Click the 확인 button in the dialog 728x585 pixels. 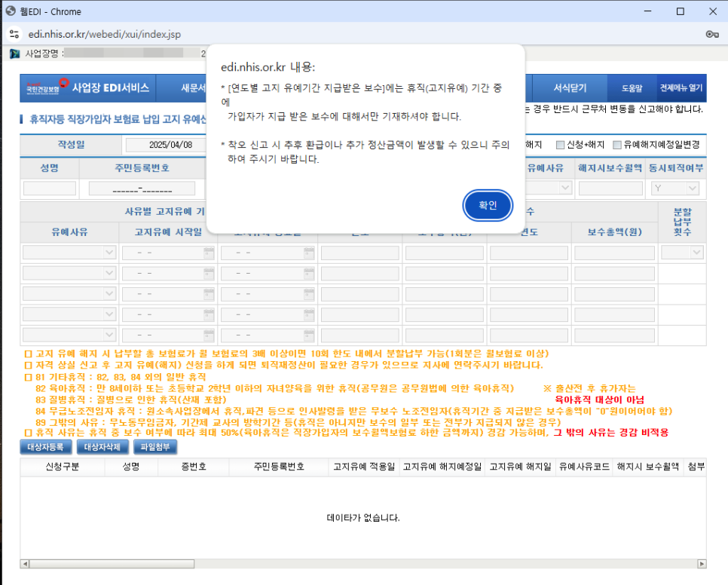487,205
